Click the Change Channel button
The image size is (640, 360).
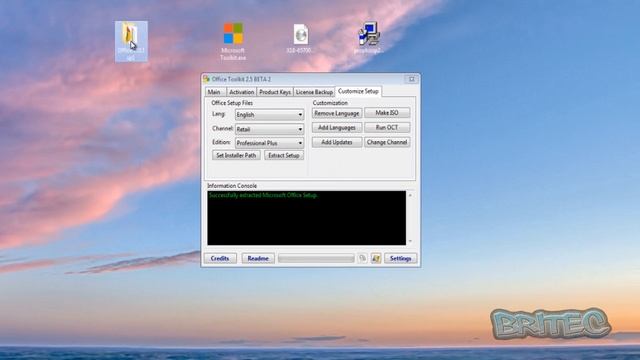pos(387,142)
